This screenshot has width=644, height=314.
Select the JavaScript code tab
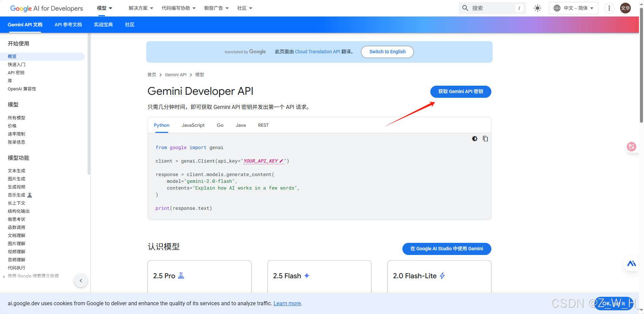coord(193,125)
